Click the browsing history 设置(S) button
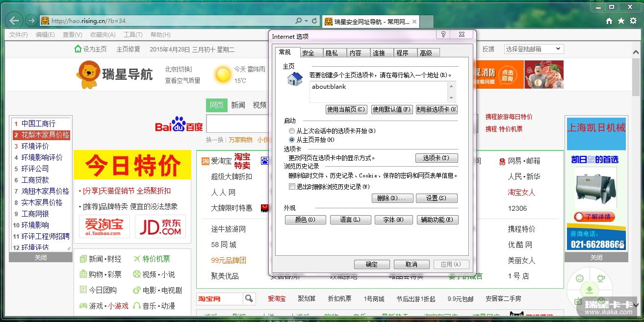The width and height of the screenshot is (644, 322). (x=437, y=198)
